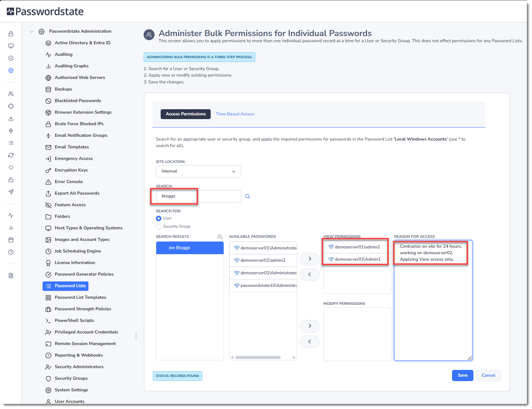532x409 pixels.
Task: Click the Cancel button
Action: pyautogui.click(x=488, y=375)
